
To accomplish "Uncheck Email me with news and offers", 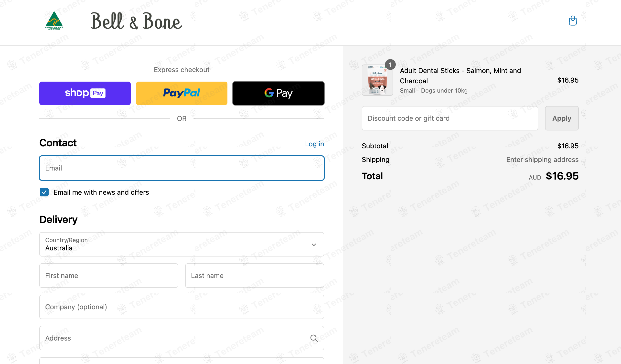I will click(44, 192).
